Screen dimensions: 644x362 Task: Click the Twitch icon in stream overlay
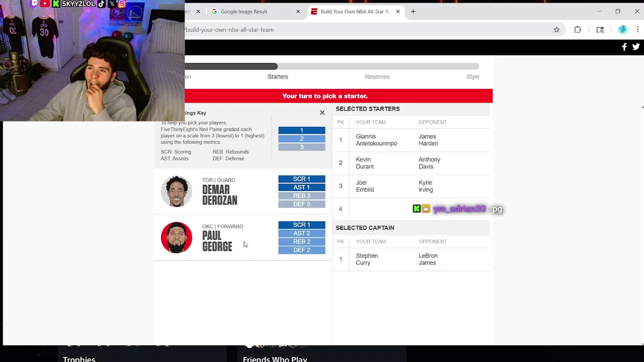[x=35, y=4]
